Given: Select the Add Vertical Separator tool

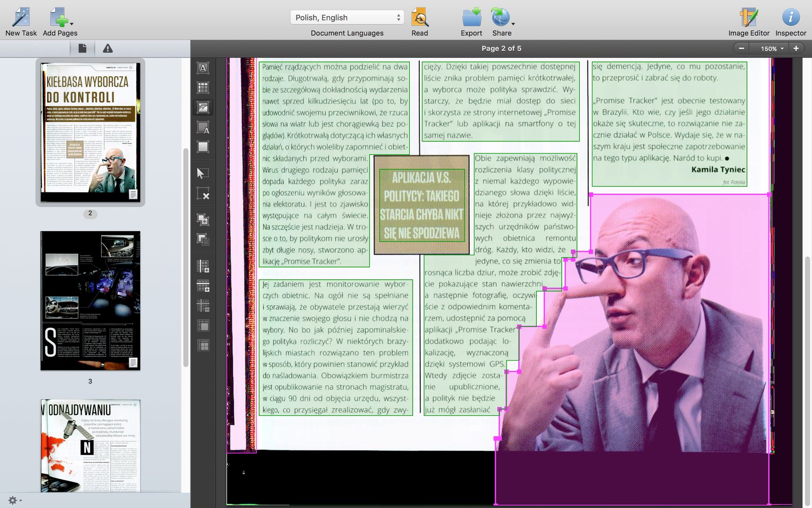Looking at the screenshot, I should tap(203, 266).
